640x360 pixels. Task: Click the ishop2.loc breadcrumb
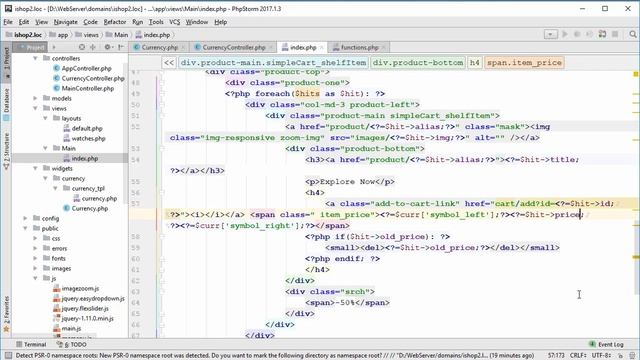pyautogui.click(x=24, y=35)
